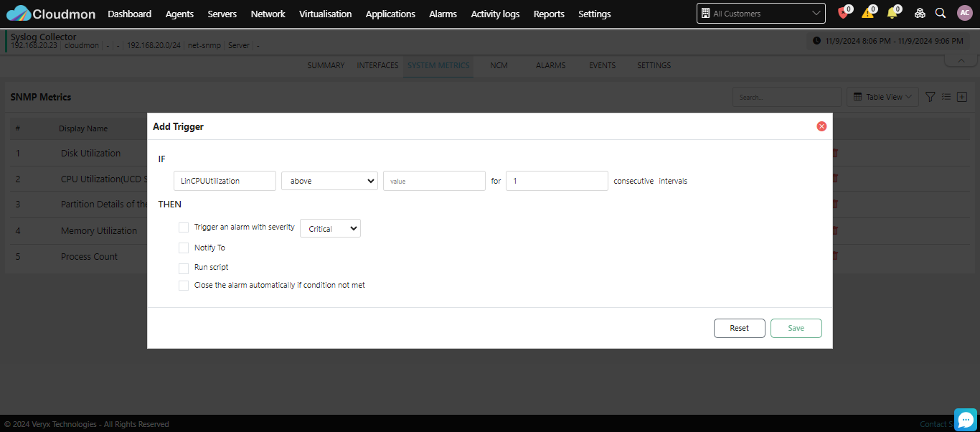Open the Critical severity dropdown

330,229
